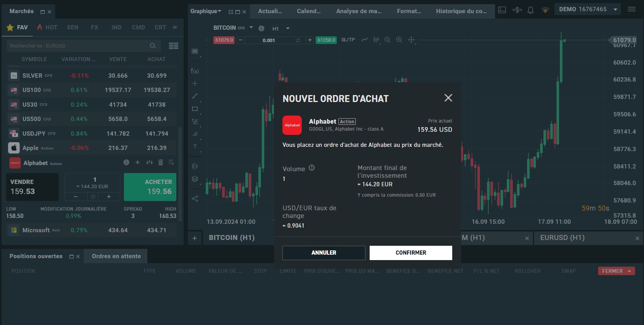Open BITCOIN symbol dropdown on chart

coord(251,27)
